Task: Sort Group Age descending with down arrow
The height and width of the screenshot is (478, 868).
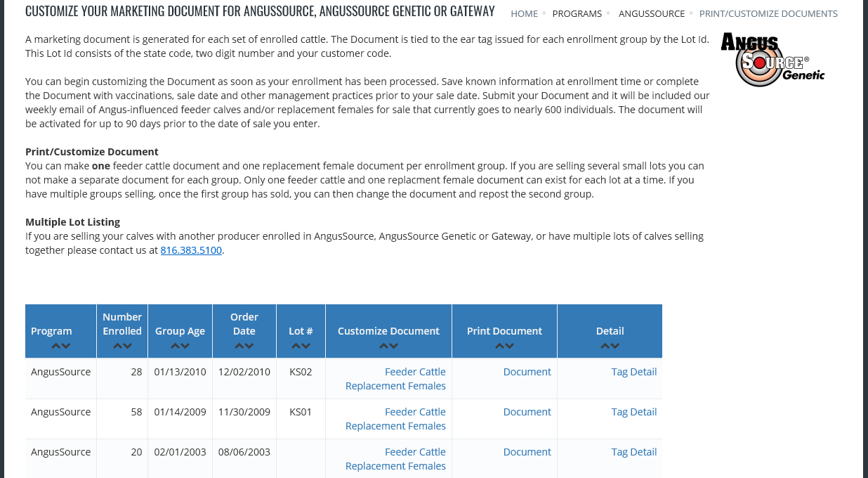Action: tap(185, 346)
